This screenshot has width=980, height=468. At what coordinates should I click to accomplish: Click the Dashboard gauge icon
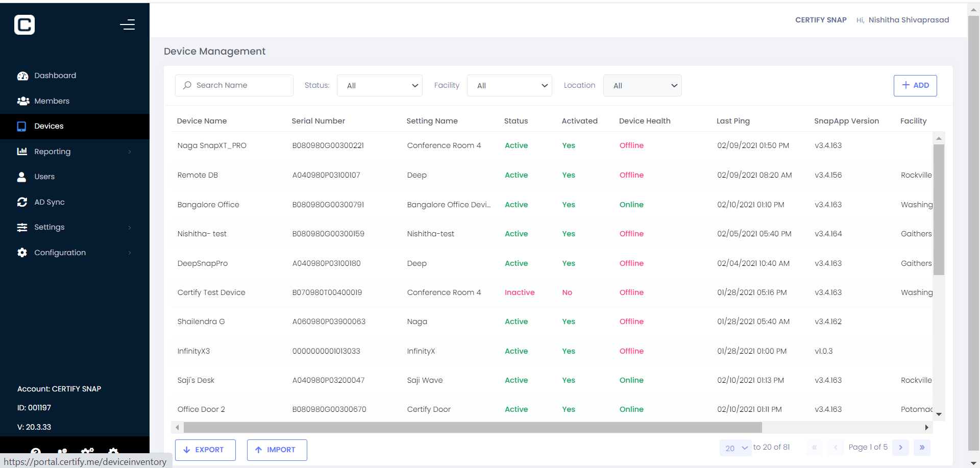coord(22,76)
